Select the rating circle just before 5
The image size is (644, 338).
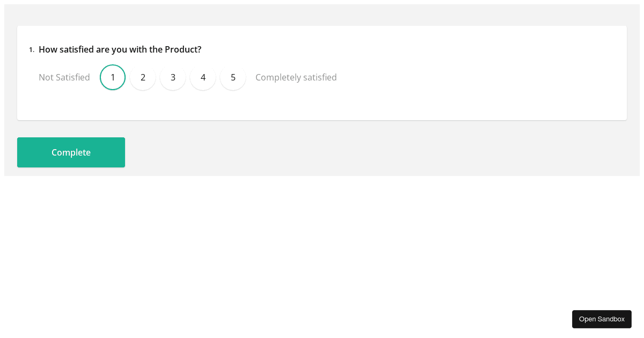click(x=203, y=77)
